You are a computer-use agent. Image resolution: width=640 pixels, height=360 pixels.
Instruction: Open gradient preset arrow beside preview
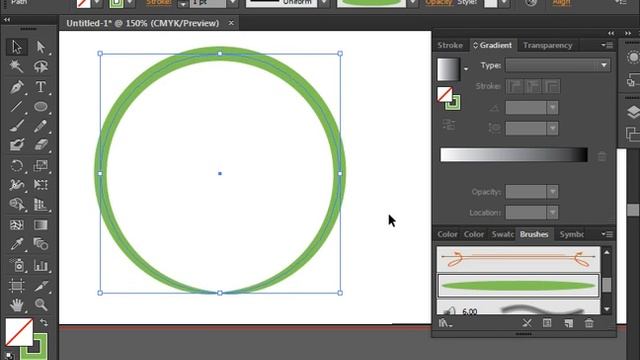tap(466, 69)
